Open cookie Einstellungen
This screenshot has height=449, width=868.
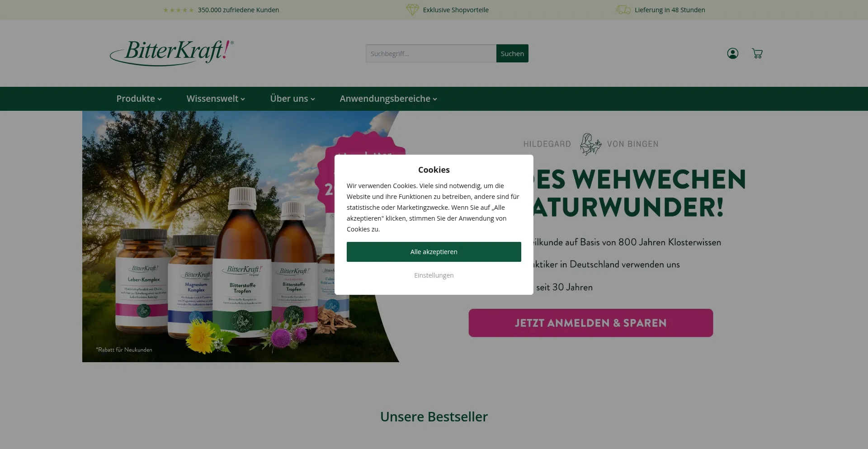(434, 275)
